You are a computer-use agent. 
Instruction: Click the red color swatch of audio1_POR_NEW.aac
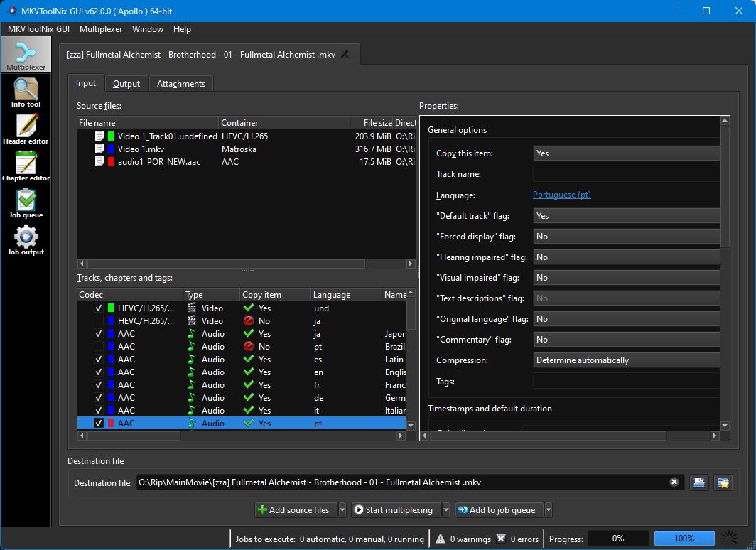(110, 161)
